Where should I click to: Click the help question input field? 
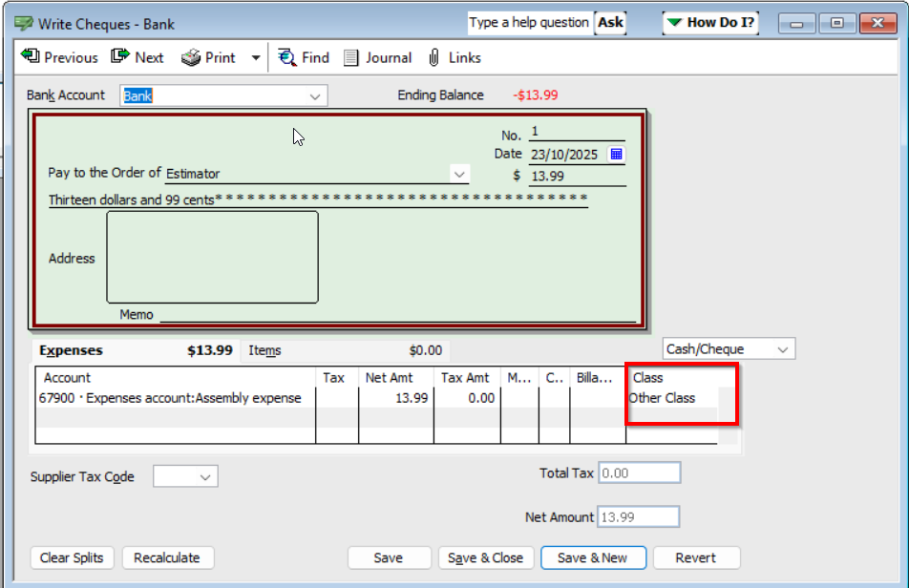tap(529, 23)
